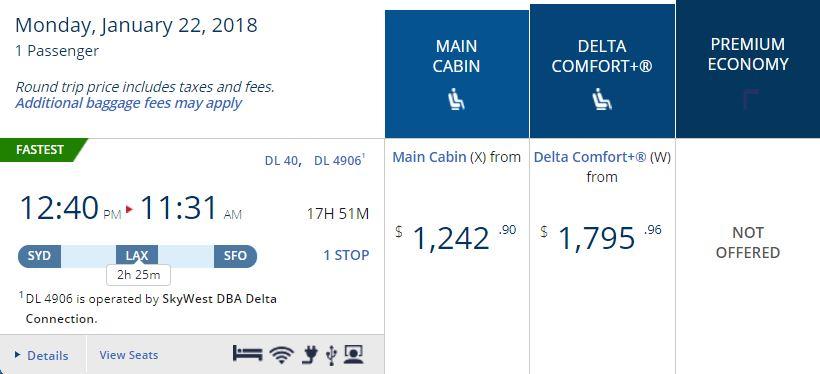
Task: Choose the $1,795.96 Delta Comfort+ fare
Action: click(601, 237)
